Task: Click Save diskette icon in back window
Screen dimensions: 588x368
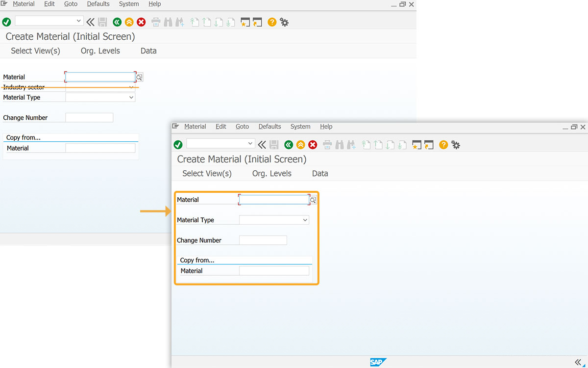Action: [102, 22]
